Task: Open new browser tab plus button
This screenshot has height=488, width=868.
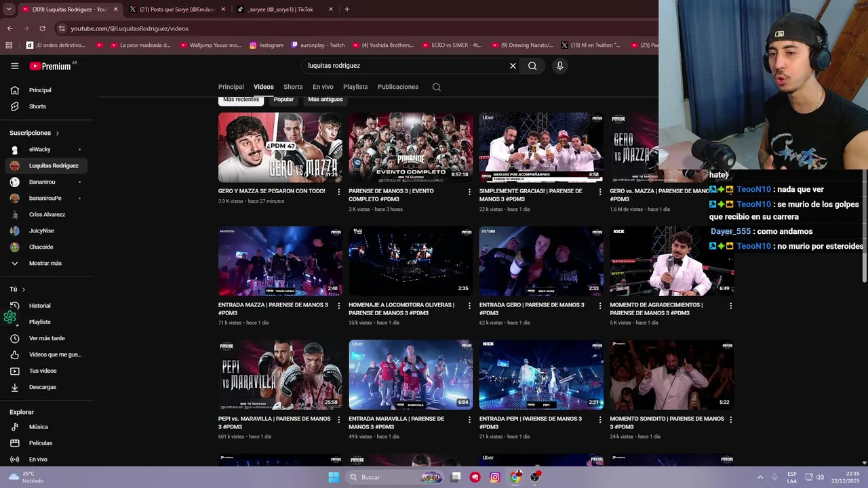Action: [x=347, y=9]
